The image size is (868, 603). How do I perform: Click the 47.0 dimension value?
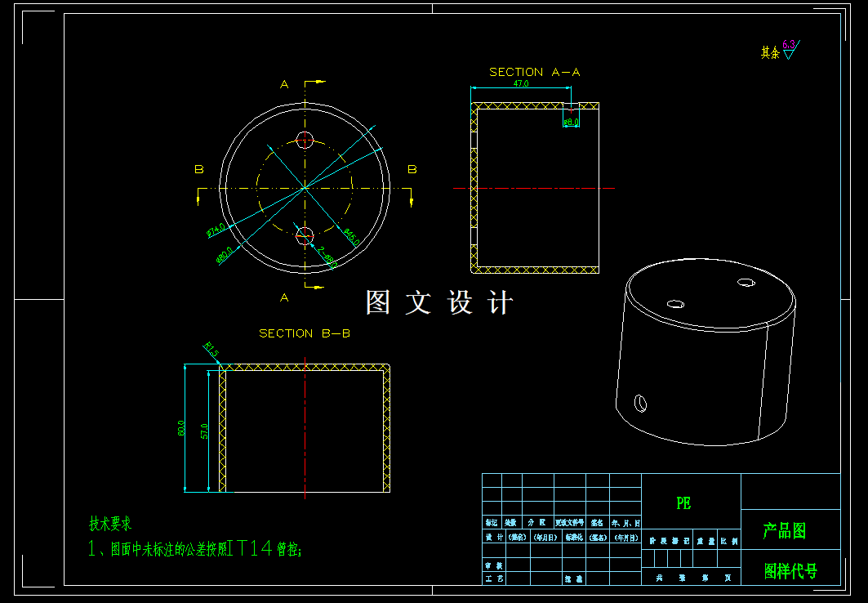pyautogui.click(x=521, y=83)
